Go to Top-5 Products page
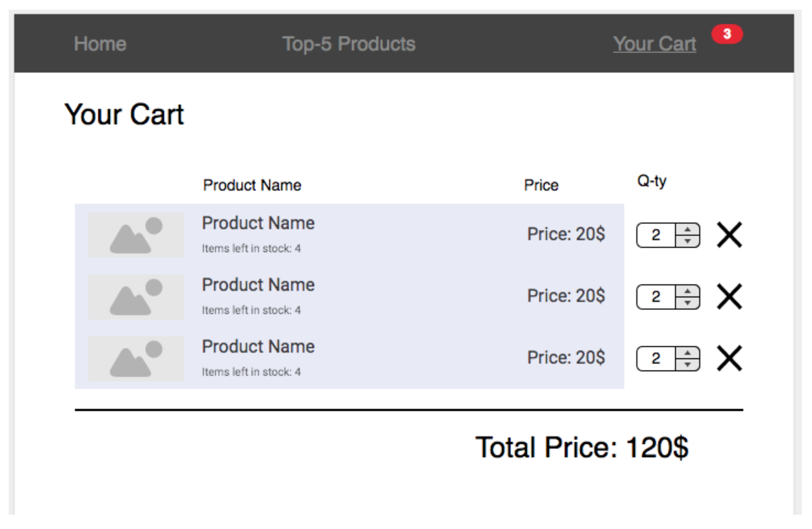This screenshot has height=529, width=812. 349,44
